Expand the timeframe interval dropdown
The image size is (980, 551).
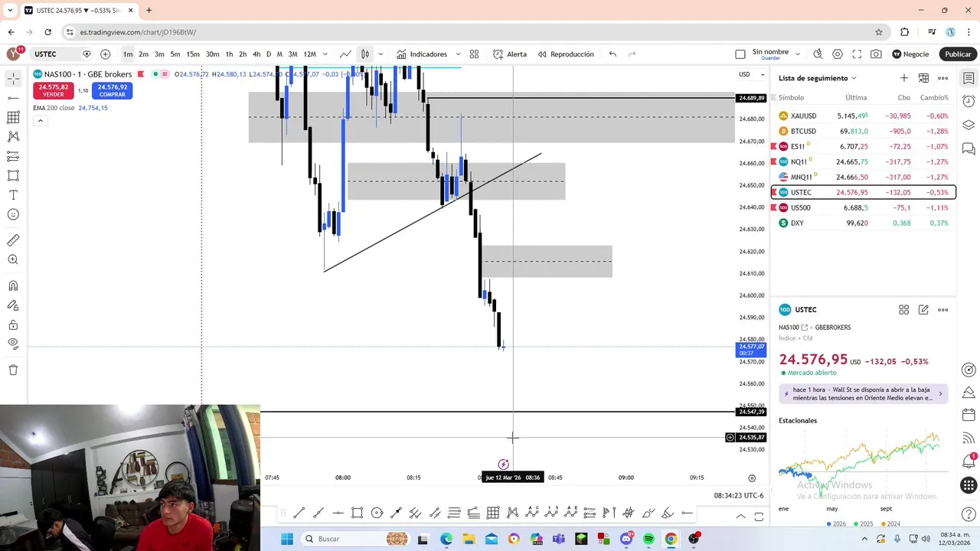pyautogui.click(x=325, y=54)
